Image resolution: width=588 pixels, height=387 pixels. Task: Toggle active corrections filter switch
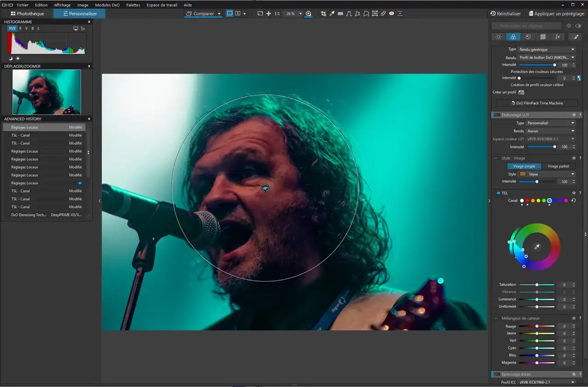click(x=578, y=26)
